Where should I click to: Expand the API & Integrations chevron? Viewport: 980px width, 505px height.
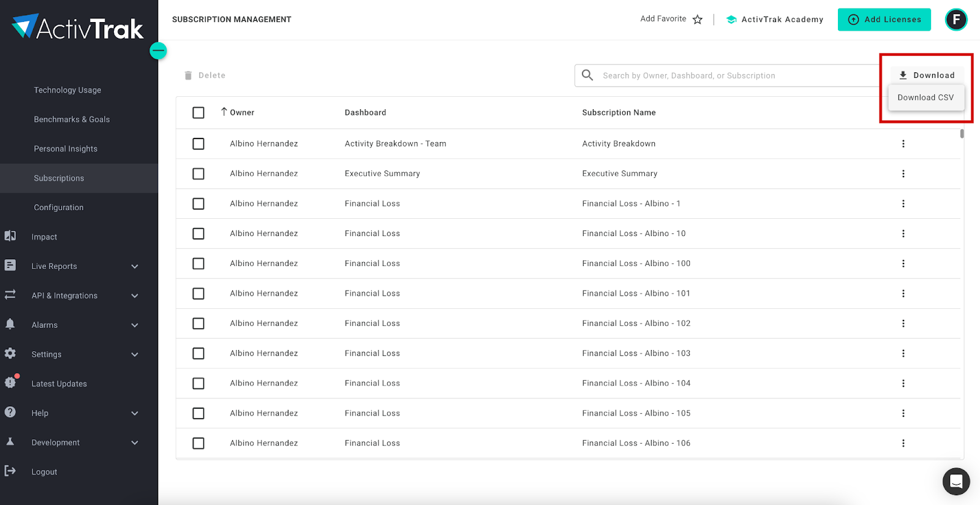point(135,296)
